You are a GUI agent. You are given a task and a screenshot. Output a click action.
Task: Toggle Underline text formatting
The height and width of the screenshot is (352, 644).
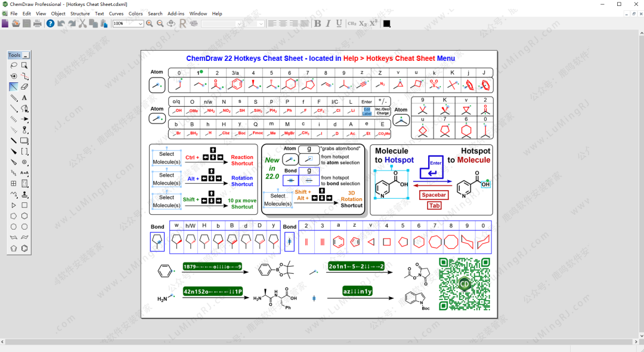point(339,23)
